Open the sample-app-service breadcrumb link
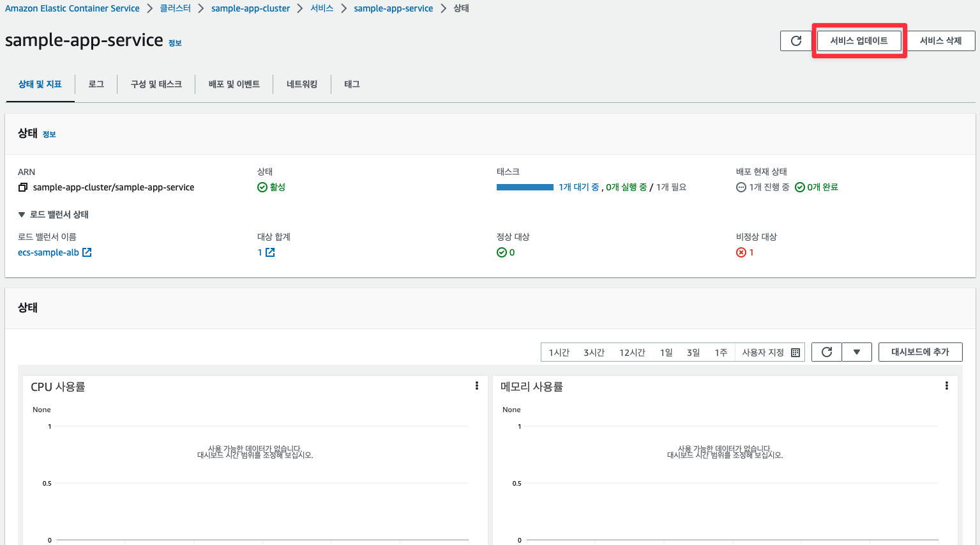Viewport: 980px width, 545px height. pos(393,8)
